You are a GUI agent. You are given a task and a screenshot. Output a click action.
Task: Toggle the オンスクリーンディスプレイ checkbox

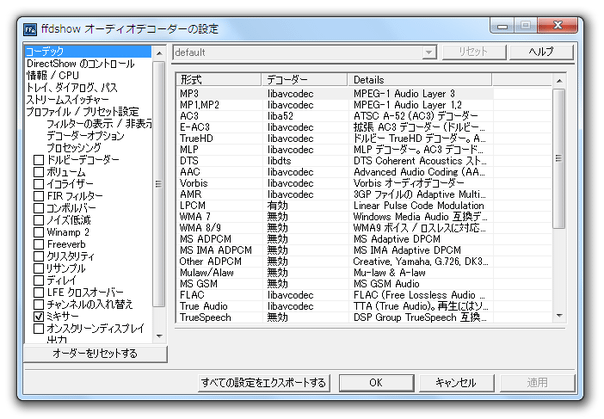pos(39,328)
